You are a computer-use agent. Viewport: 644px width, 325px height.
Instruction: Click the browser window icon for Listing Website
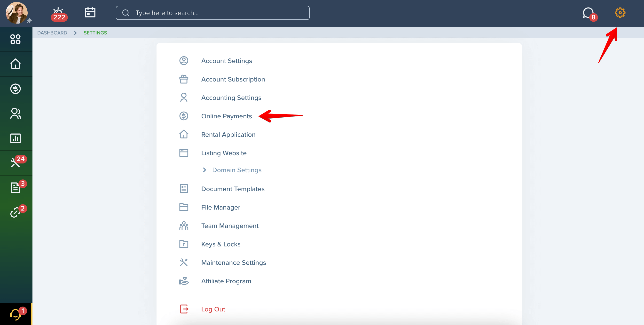184,153
